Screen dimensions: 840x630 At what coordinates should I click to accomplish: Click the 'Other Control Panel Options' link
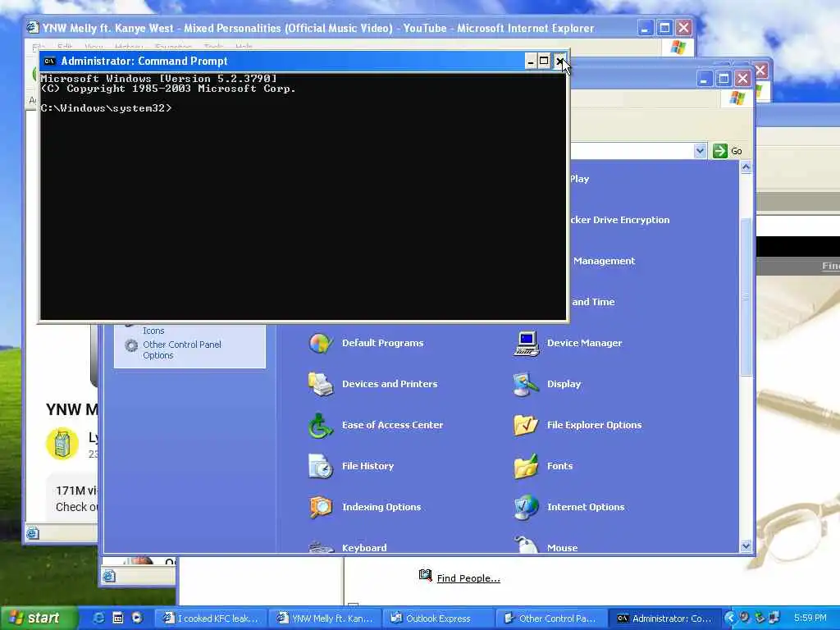click(181, 349)
